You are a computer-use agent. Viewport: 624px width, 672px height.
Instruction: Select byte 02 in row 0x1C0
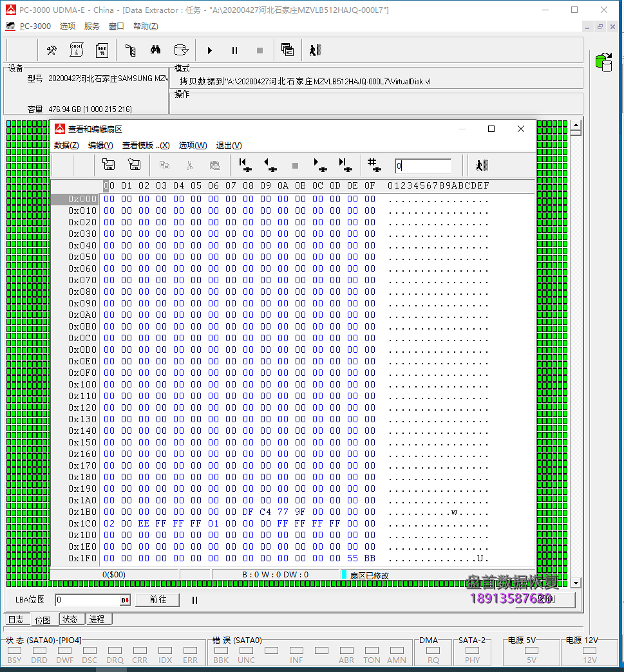pos(109,523)
